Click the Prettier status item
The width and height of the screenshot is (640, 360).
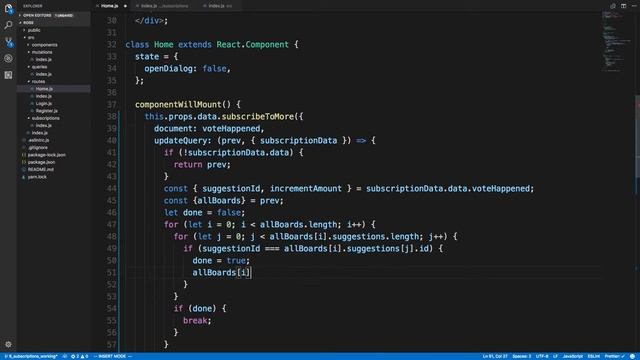click(x=614, y=356)
